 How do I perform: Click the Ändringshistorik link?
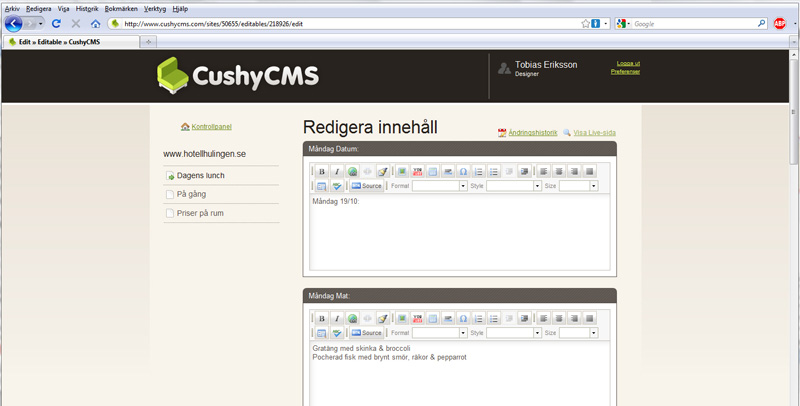533,133
